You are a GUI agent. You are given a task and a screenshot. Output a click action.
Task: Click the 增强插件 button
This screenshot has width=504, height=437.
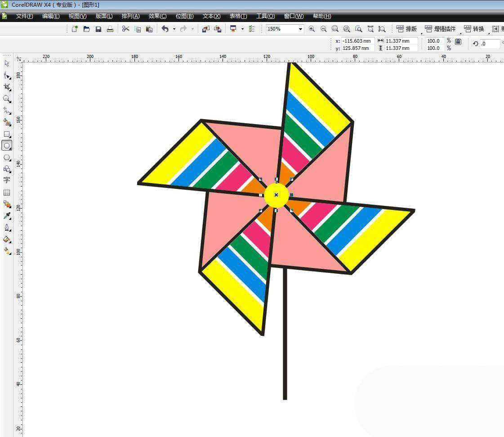440,29
